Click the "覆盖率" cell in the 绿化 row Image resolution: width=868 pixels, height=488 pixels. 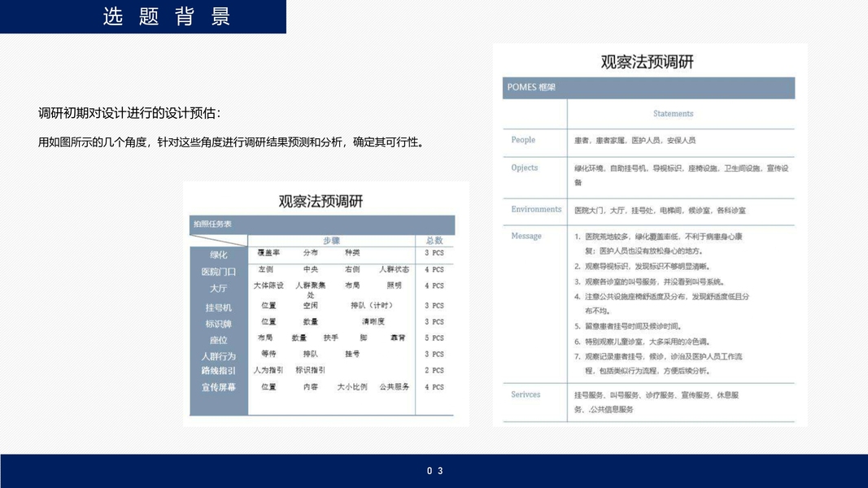pos(268,252)
